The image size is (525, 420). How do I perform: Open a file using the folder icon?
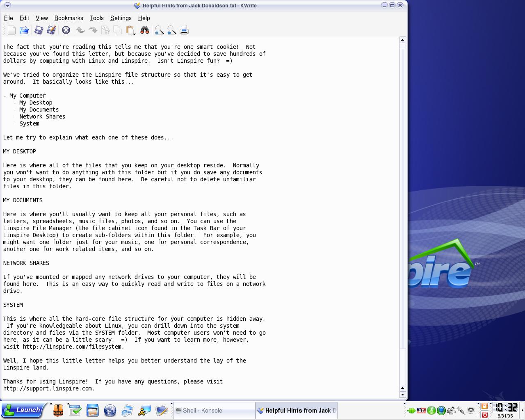[x=24, y=30]
